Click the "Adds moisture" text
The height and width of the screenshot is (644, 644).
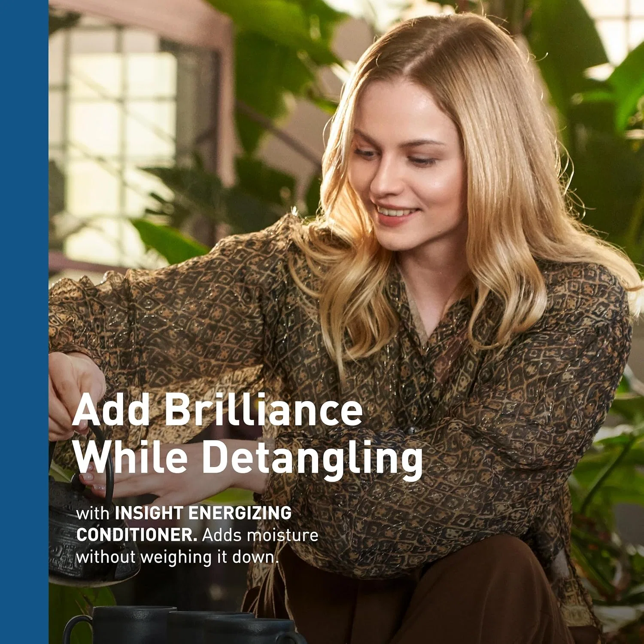(x=260, y=535)
